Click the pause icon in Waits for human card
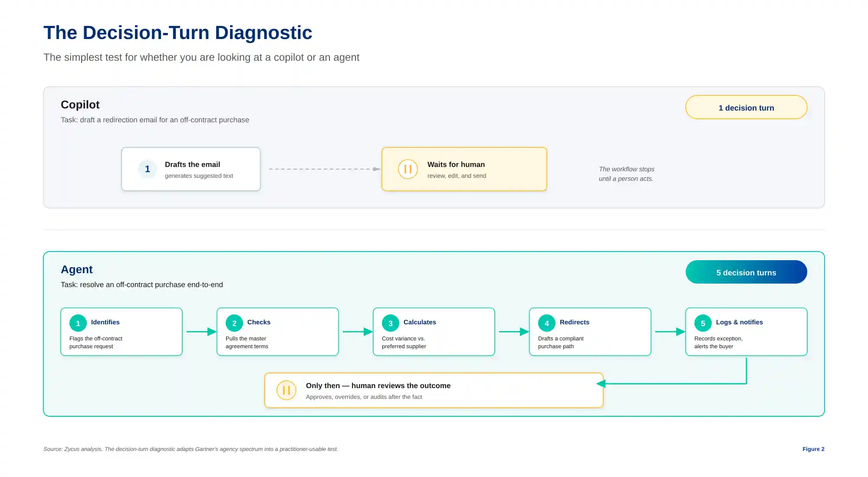Viewport: 868px width, 477px height. coord(408,169)
